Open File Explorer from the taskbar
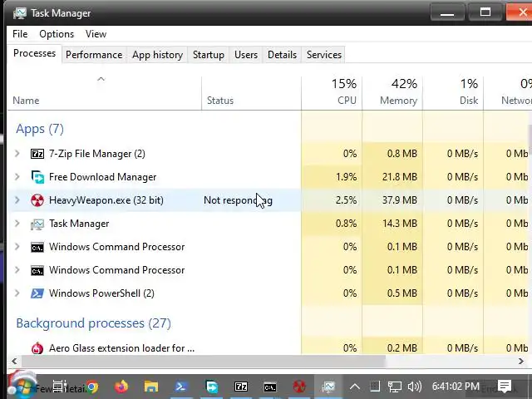The image size is (532, 399). (x=151, y=387)
